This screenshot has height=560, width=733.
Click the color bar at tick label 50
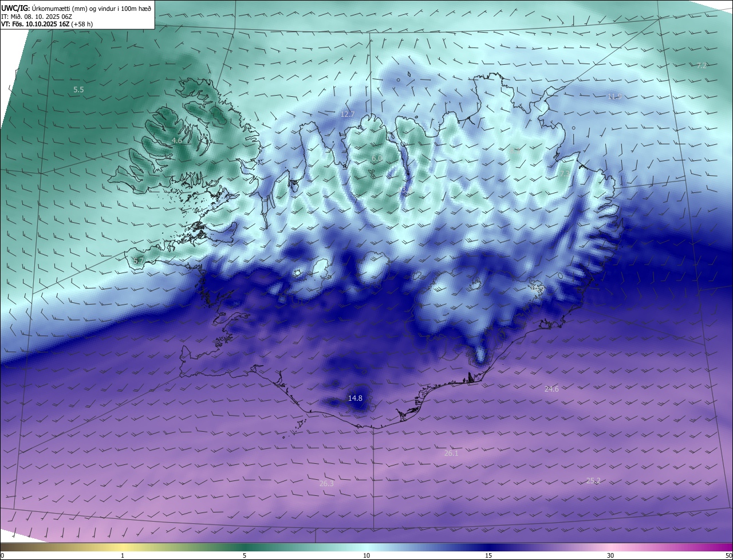click(729, 555)
